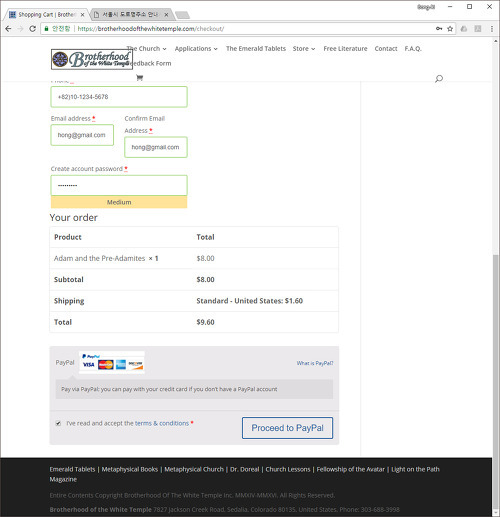The image size is (500, 517).
Task: Click the browser forward arrow
Action: tap(20, 29)
